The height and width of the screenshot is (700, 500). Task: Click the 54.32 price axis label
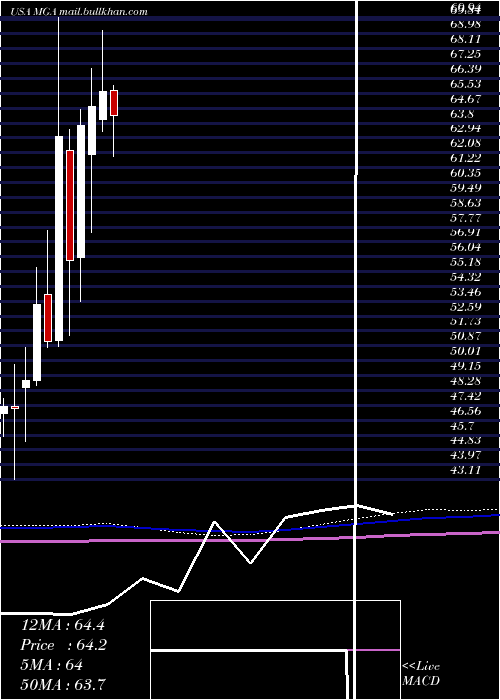click(x=466, y=277)
